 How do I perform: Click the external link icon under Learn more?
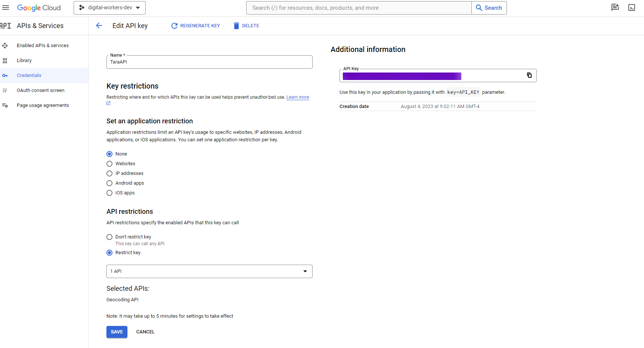(108, 103)
